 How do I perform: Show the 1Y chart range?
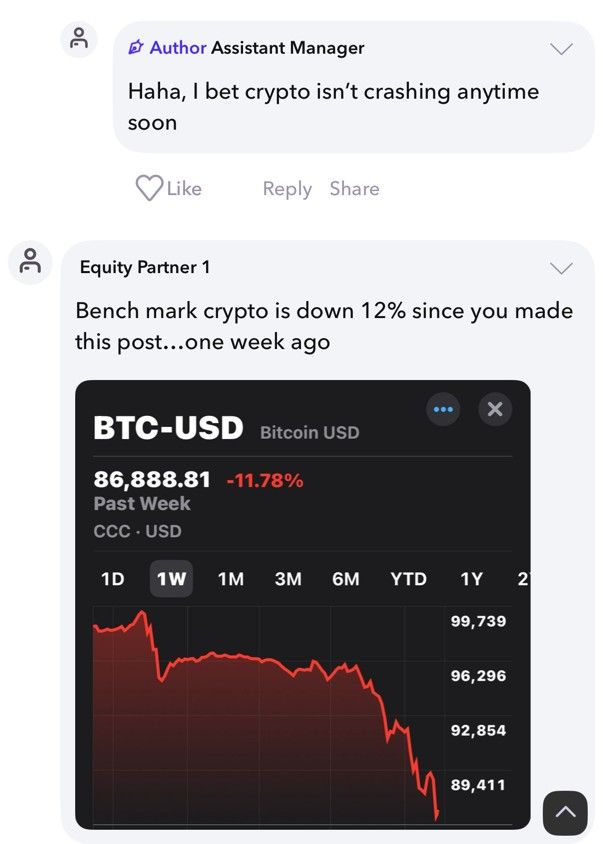coord(472,579)
